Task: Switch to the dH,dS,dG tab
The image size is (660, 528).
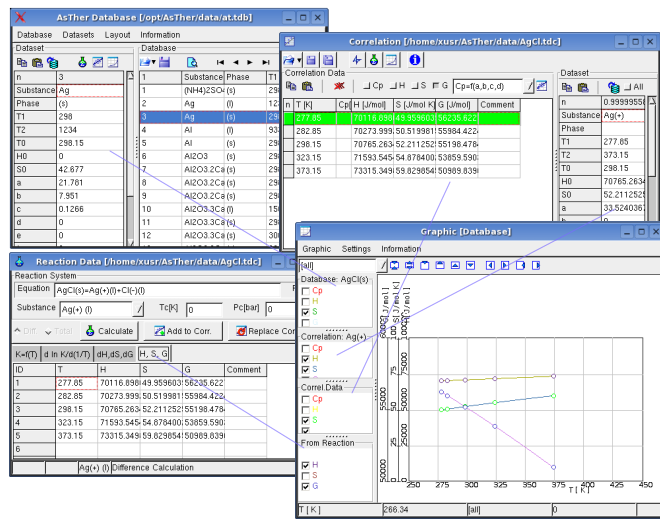Action: [115, 353]
